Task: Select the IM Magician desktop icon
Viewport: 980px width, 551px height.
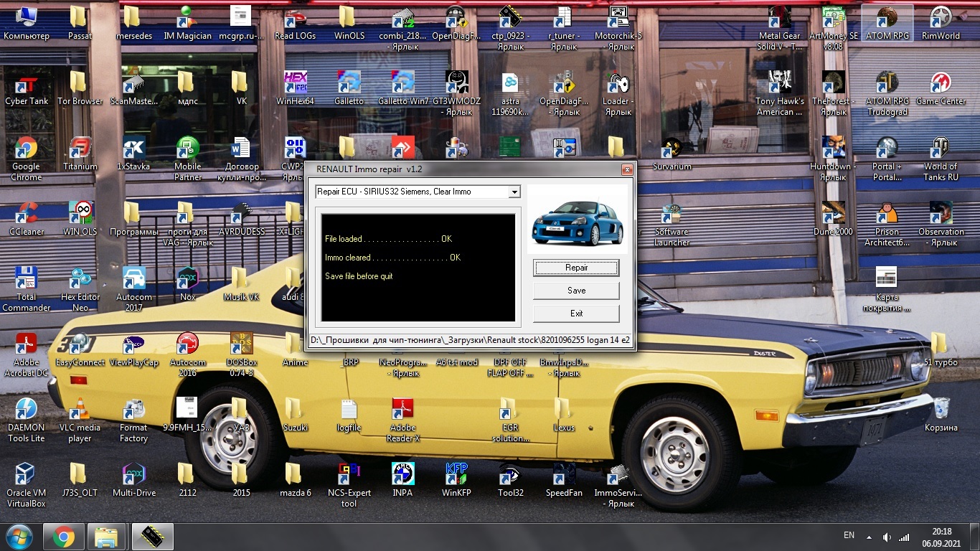Action: tap(188, 23)
